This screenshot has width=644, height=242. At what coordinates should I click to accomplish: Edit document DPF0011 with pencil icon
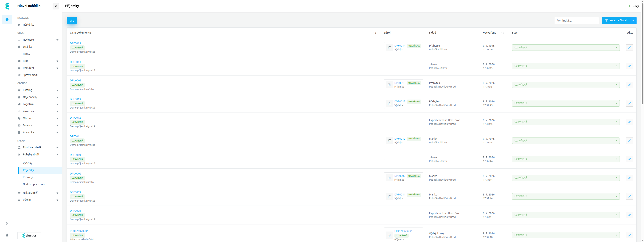click(629, 141)
